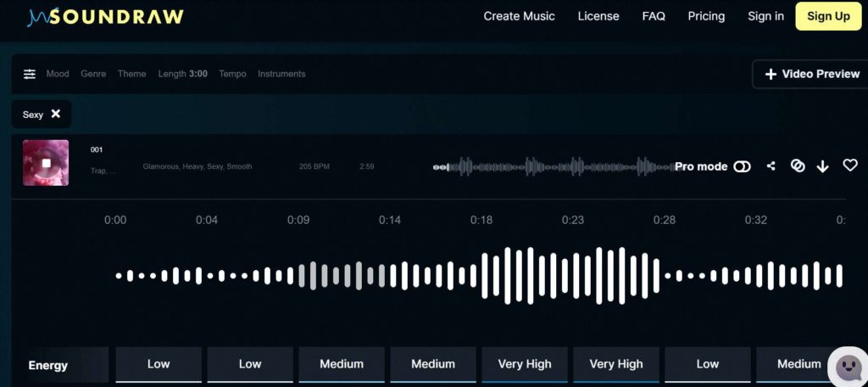Click the SOUNDRAW logo
The height and width of the screenshot is (387, 868).
tap(105, 16)
